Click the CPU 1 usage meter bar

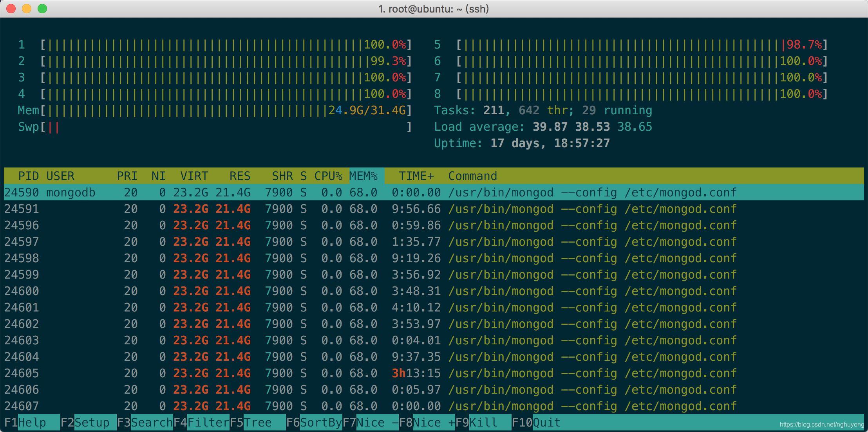click(215, 45)
